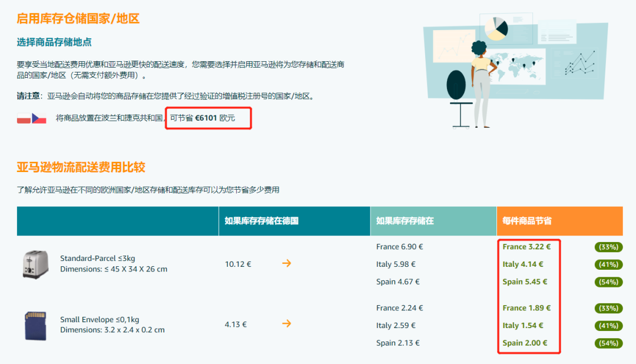This screenshot has height=364, width=636.
Task: Click the Italy 1.54 € savings value
Action: point(523,326)
